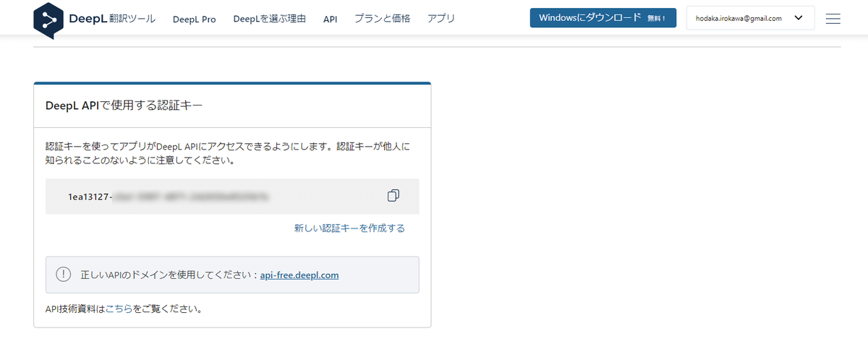Click 新しい認証キーを作成する link
Screen dimensions: 868x352
[349, 228]
